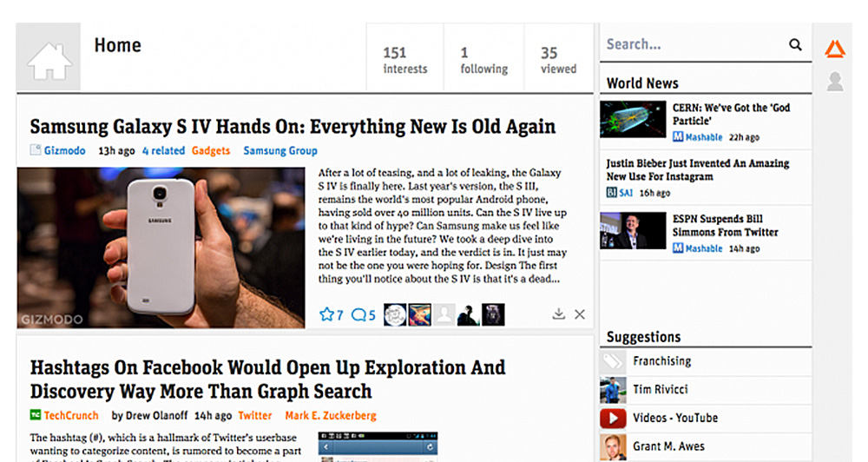The width and height of the screenshot is (868, 462).
Task: Click Samsung article excerpt text
Action: [x=443, y=226]
